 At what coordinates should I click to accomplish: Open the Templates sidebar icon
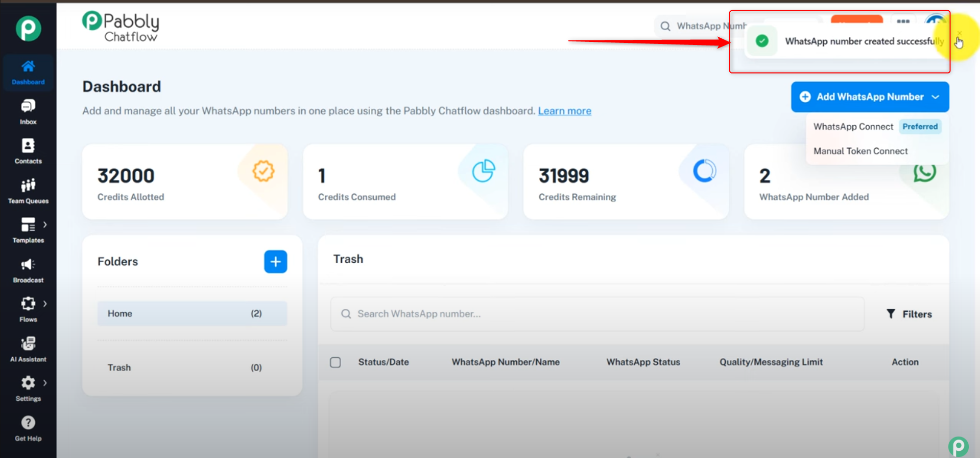click(x=28, y=224)
